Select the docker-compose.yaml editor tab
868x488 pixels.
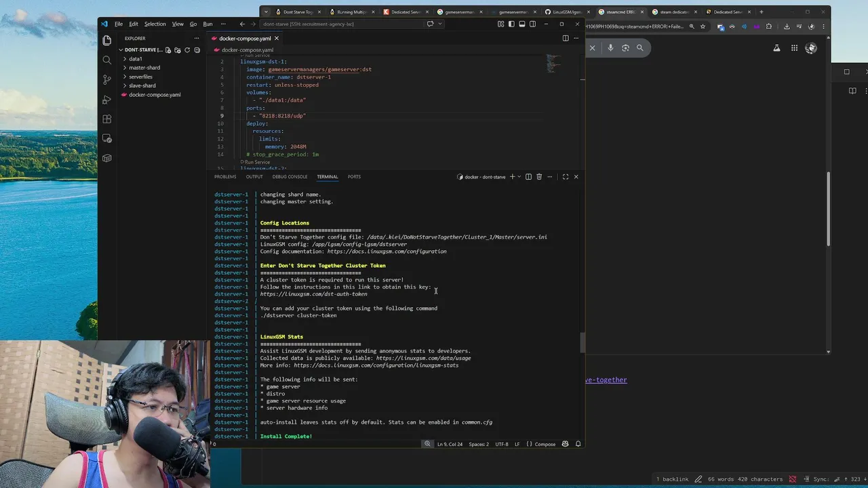(x=245, y=38)
